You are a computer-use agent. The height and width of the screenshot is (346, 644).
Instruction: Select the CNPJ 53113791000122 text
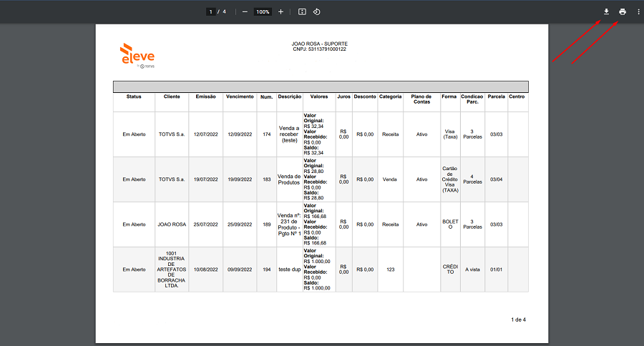click(320, 49)
